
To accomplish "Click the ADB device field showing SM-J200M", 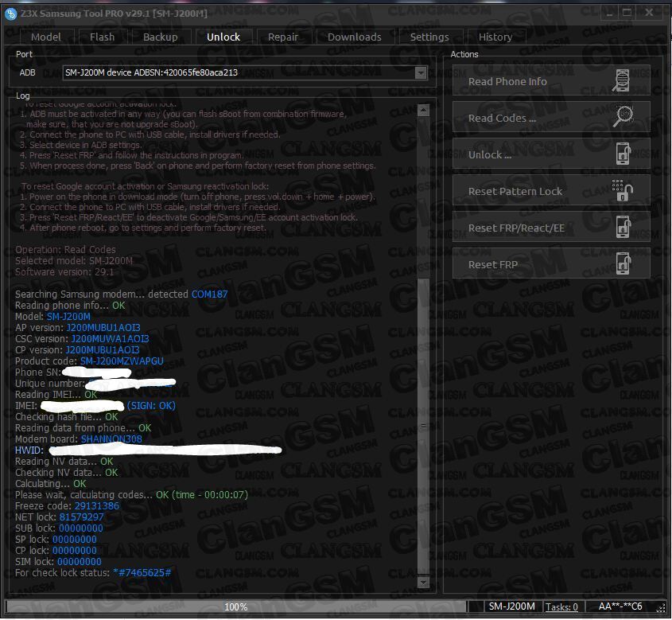I will click(244, 73).
